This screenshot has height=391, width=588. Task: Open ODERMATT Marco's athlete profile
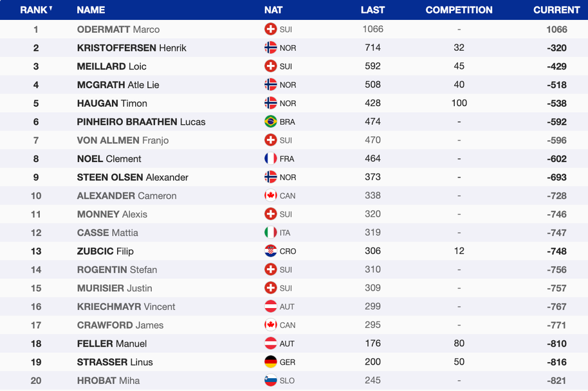[118, 30]
